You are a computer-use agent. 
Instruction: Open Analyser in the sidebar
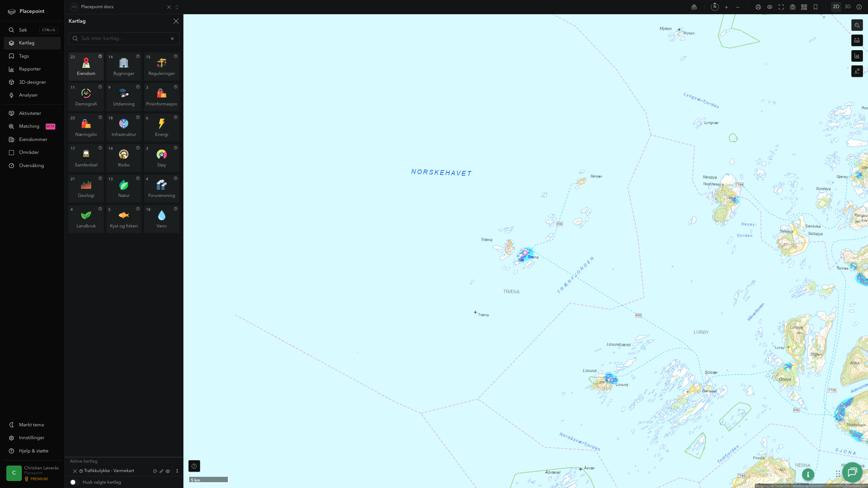coord(32,95)
